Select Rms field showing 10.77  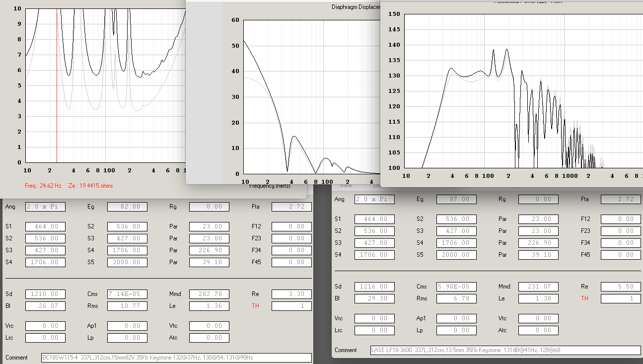127,306
